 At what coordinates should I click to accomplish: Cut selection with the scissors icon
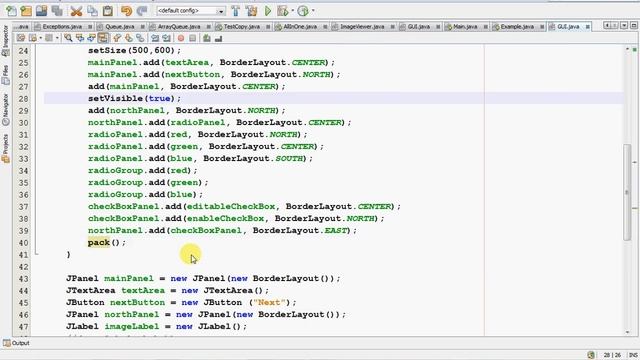click(76, 11)
